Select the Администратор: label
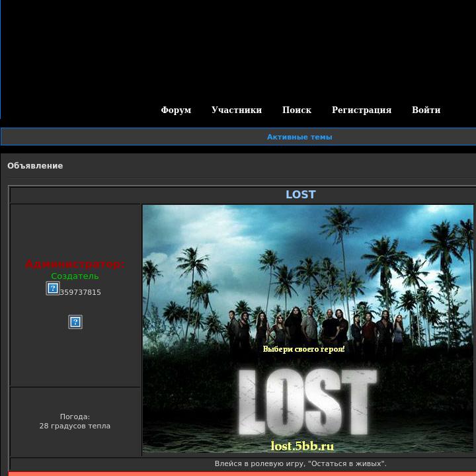This screenshot has height=476, width=476. [75, 264]
